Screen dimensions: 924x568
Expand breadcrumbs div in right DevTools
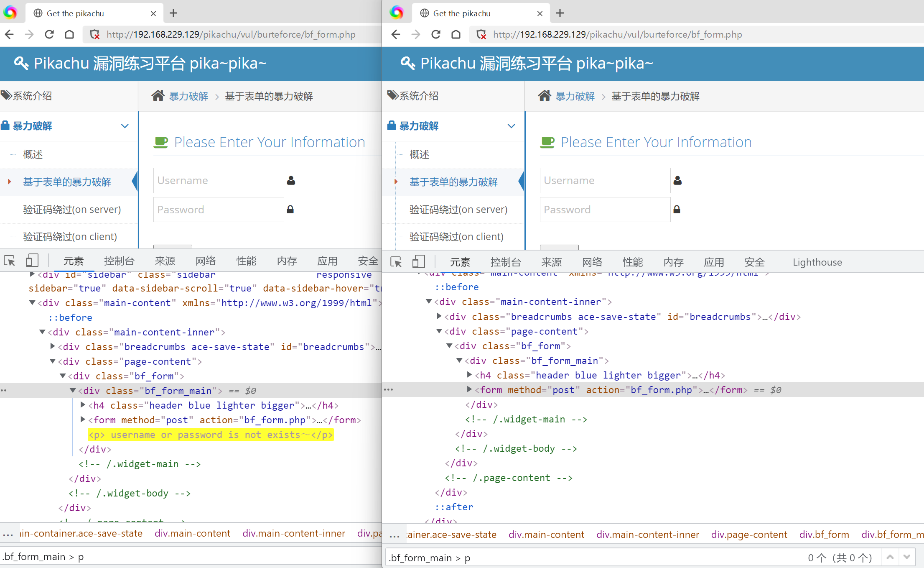[x=439, y=316]
